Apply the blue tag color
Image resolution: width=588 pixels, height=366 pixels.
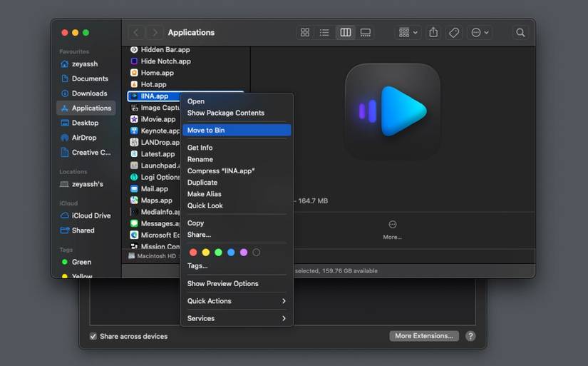pyautogui.click(x=231, y=253)
